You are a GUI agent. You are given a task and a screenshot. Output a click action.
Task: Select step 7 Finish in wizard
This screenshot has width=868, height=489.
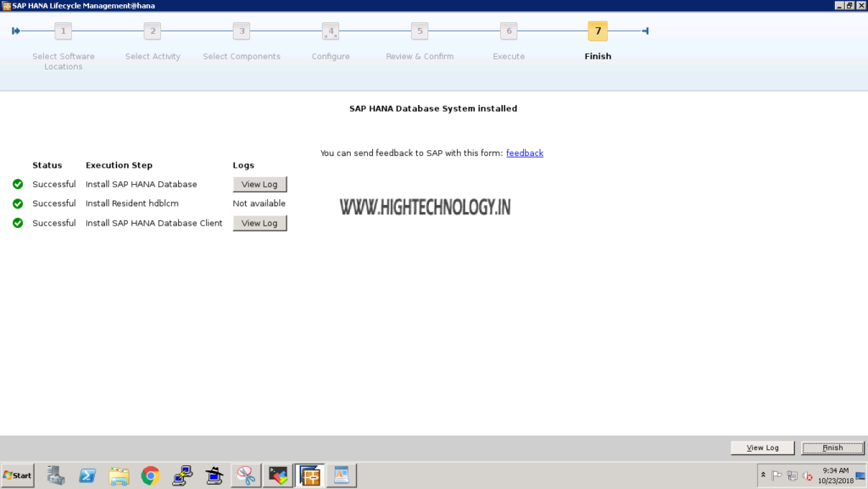(598, 31)
